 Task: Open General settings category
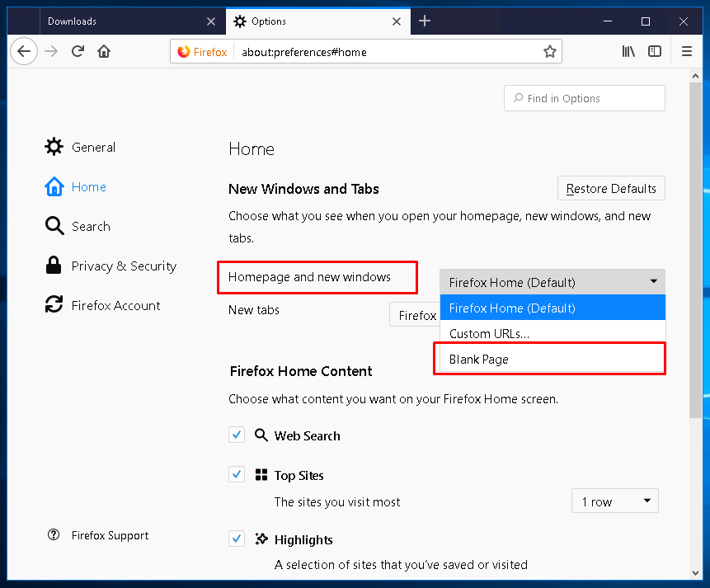[80, 147]
